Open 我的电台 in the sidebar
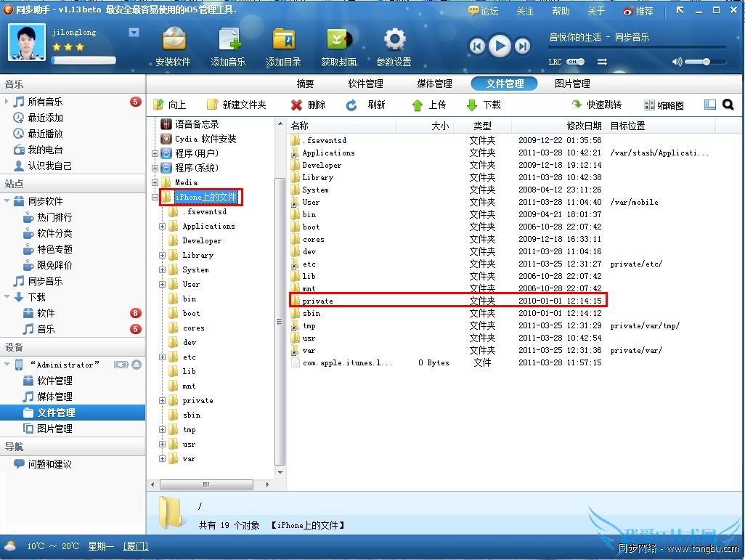The height and width of the screenshot is (560, 745). (x=45, y=150)
